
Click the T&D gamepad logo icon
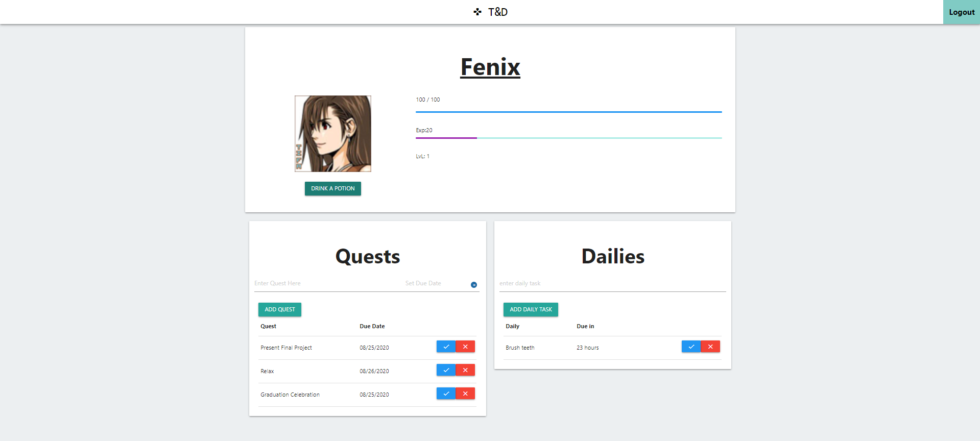[477, 12]
